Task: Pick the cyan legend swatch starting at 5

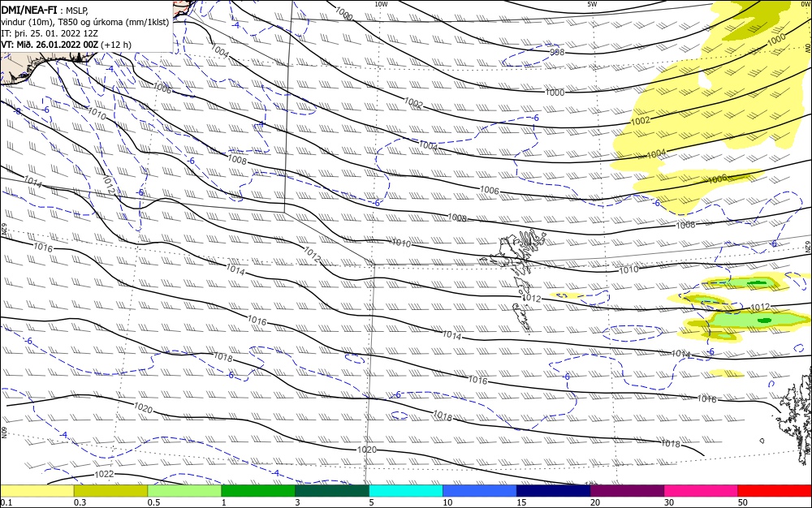Action: 406,490
